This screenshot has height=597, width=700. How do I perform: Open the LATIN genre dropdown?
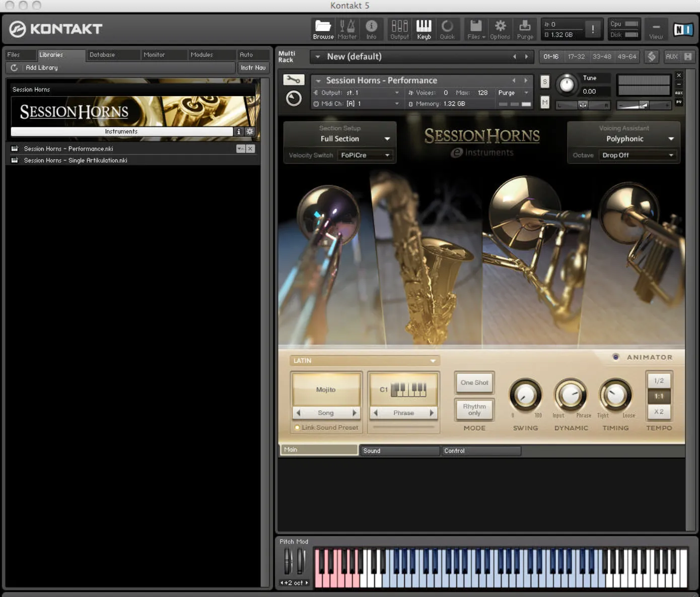point(365,361)
